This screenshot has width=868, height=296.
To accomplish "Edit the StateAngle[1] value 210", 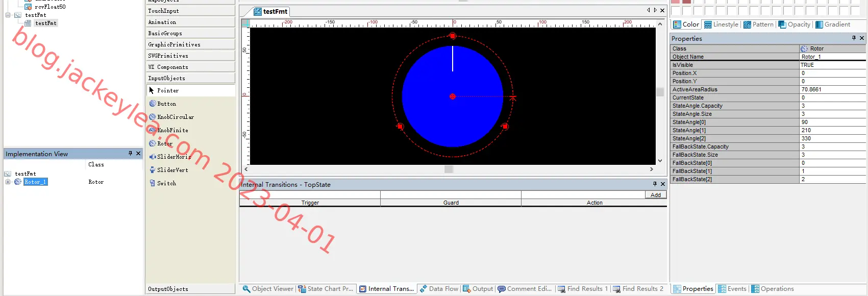I will point(832,130).
